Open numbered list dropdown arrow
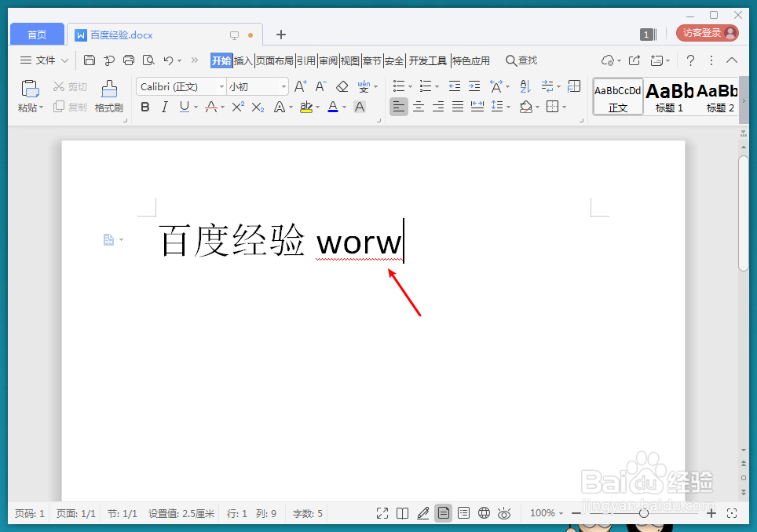Screen dimensions: 757x532 tap(437, 87)
